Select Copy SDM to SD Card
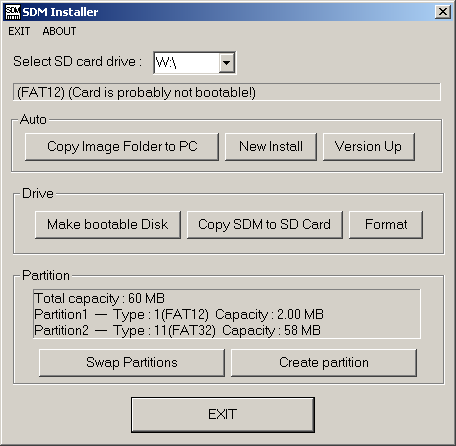The width and height of the screenshot is (456, 446). tap(265, 225)
